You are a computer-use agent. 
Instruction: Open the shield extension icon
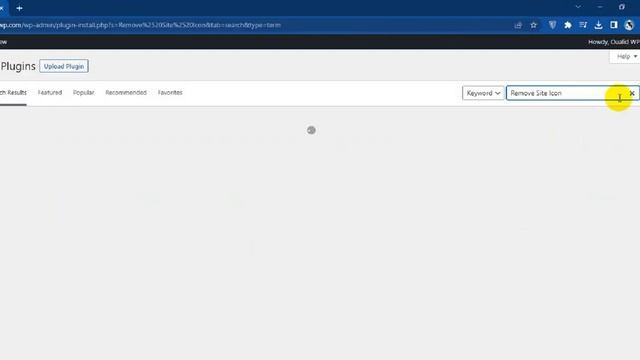[552, 25]
